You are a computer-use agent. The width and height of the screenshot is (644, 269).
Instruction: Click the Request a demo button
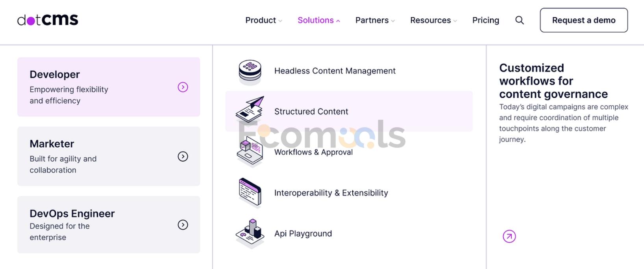coord(583,20)
